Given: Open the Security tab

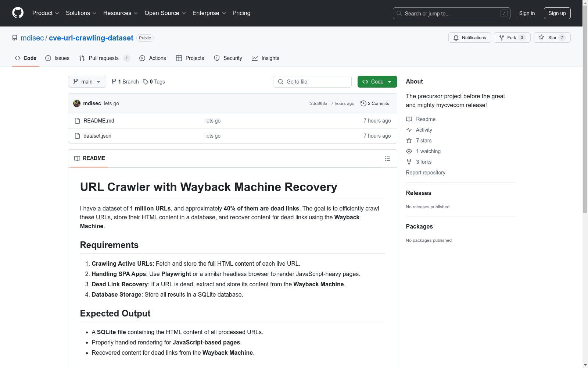Looking at the screenshot, I should coord(228,58).
